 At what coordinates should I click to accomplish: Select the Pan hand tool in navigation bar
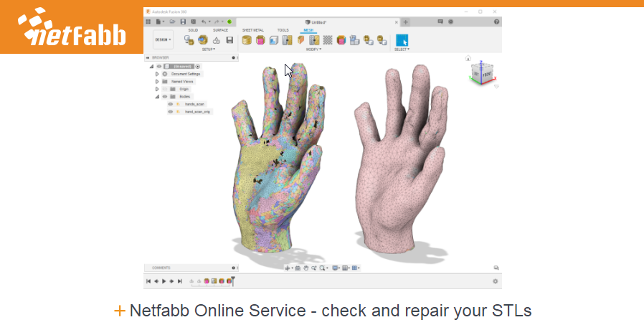tap(306, 268)
